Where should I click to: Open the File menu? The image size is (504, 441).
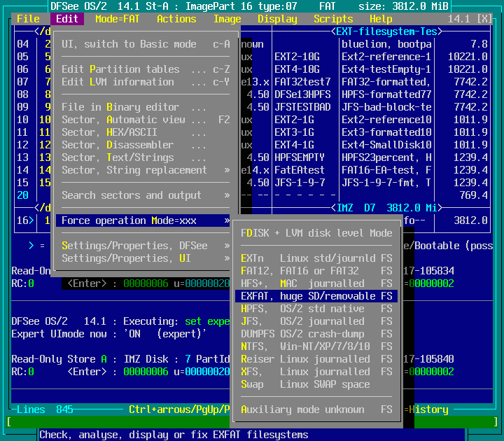coord(28,19)
